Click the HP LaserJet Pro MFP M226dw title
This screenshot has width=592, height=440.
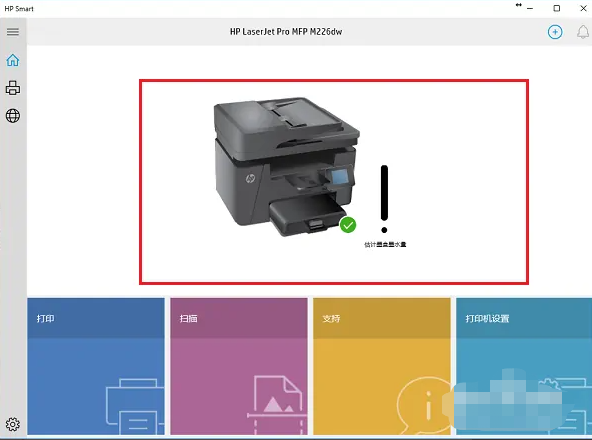point(286,32)
